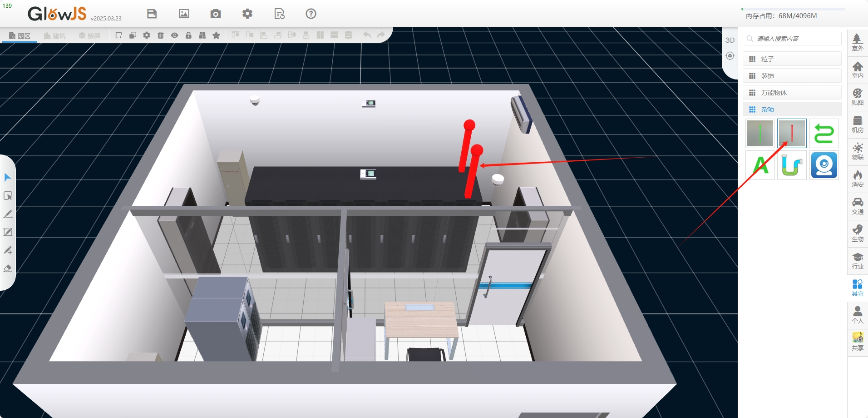Click the two-row layout toolbar icon
868x418 pixels.
tap(334, 35)
